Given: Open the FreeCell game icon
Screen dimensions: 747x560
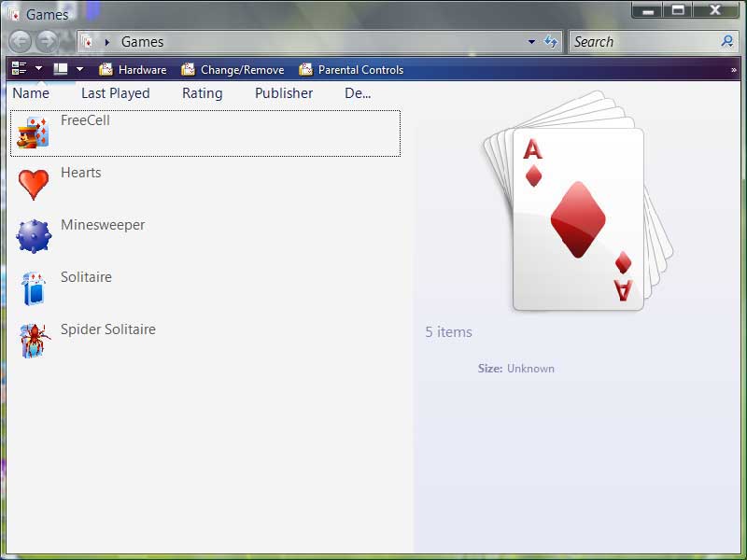Looking at the screenshot, I should click(x=33, y=132).
